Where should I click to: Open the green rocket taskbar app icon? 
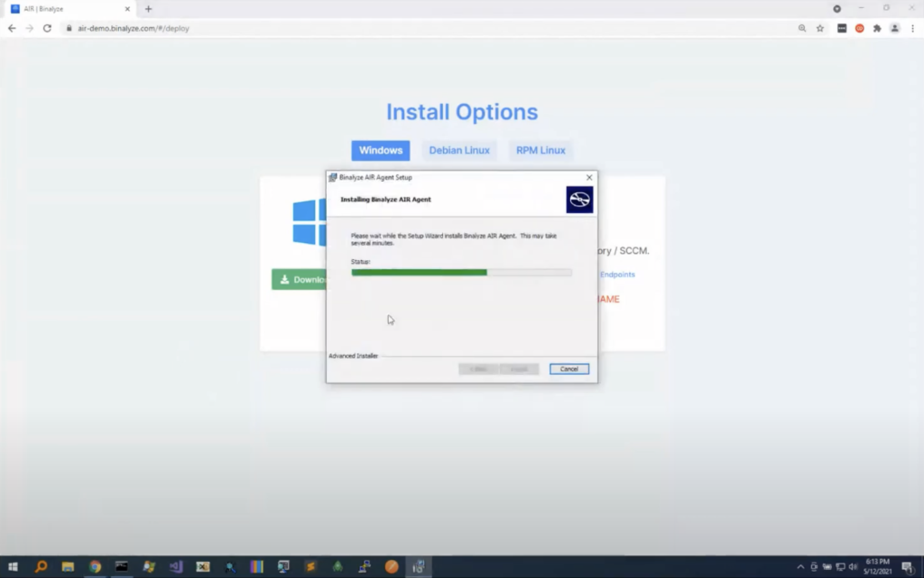tap(337, 567)
